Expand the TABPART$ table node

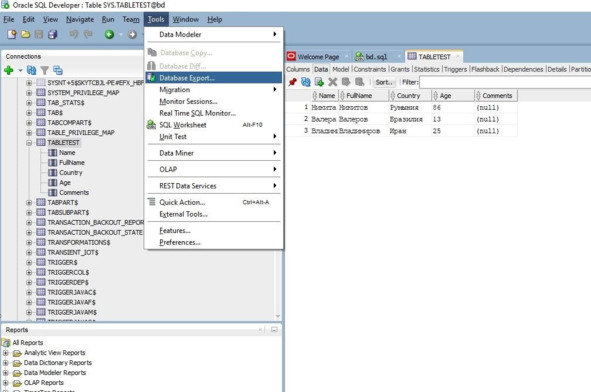[x=29, y=202]
